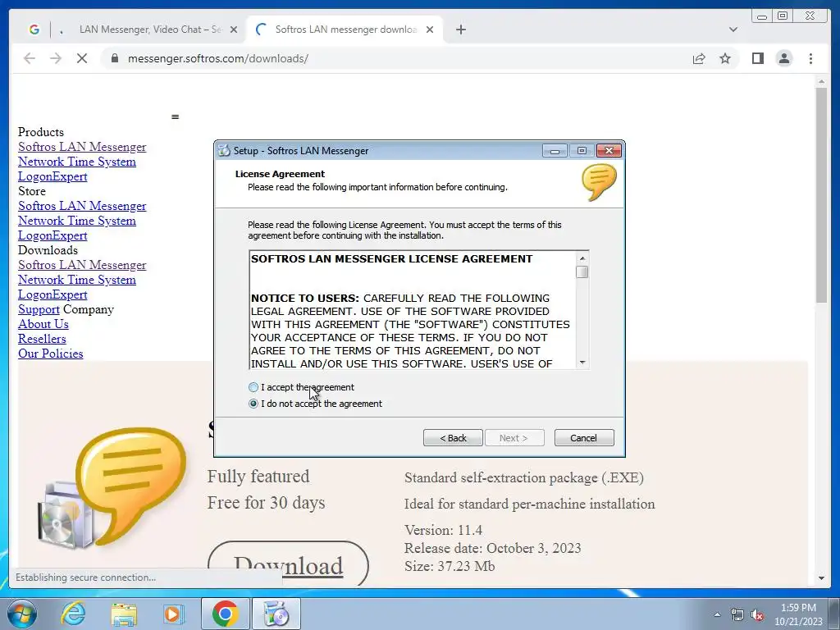Click the Chrome taskbar button

tap(225, 614)
